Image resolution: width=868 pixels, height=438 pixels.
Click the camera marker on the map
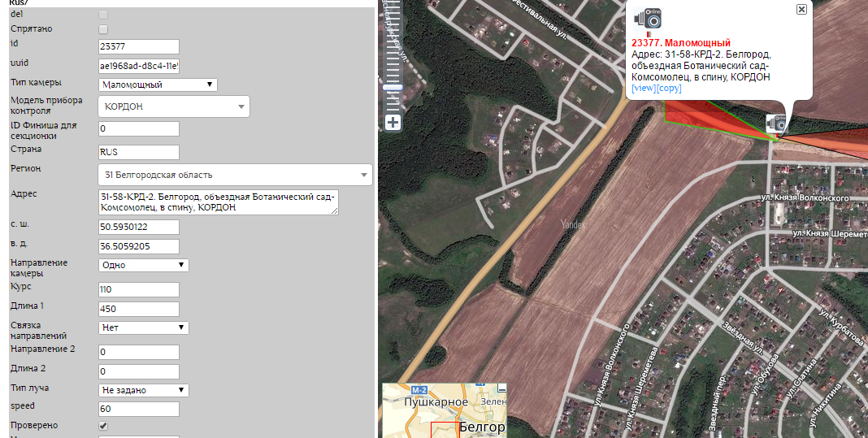tap(776, 124)
